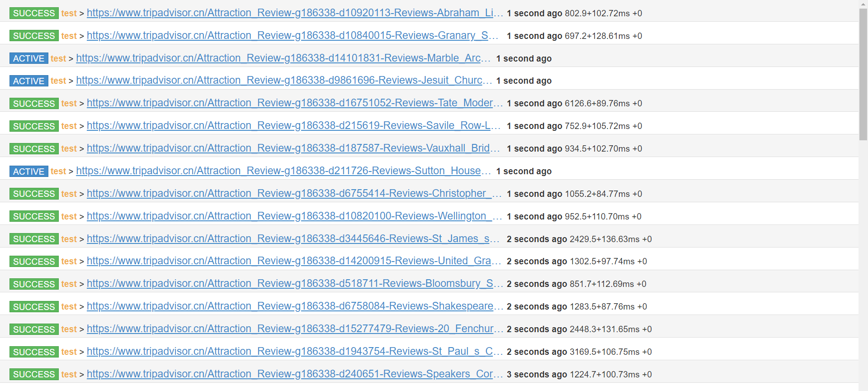
Task: Click timing value 1302.5+97.74ms
Action: [602, 262]
